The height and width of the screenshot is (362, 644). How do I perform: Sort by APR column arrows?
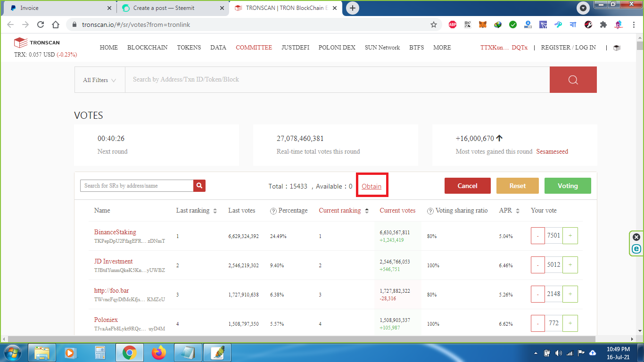tap(518, 211)
